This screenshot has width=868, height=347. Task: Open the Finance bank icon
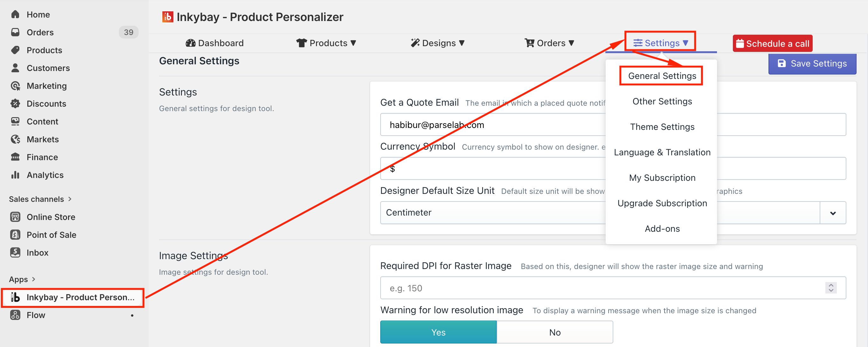pyautogui.click(x=15, y=157)
